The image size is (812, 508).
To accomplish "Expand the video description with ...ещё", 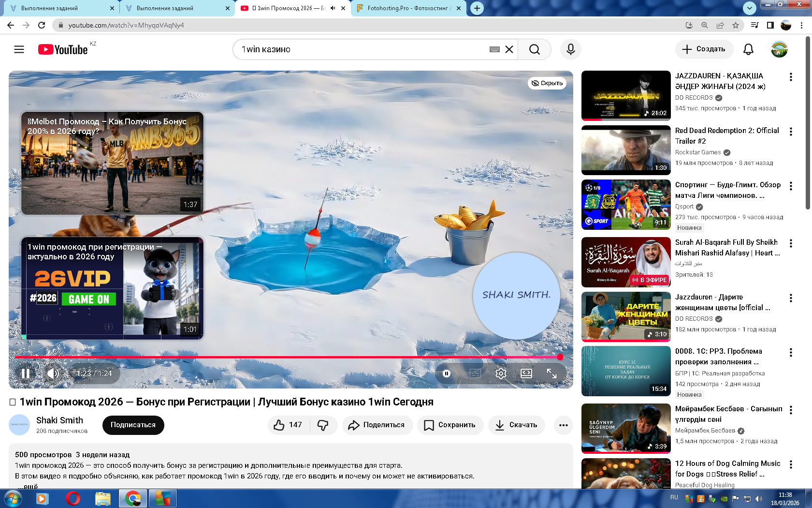I will pyautogui.click(x=28, y=486).
